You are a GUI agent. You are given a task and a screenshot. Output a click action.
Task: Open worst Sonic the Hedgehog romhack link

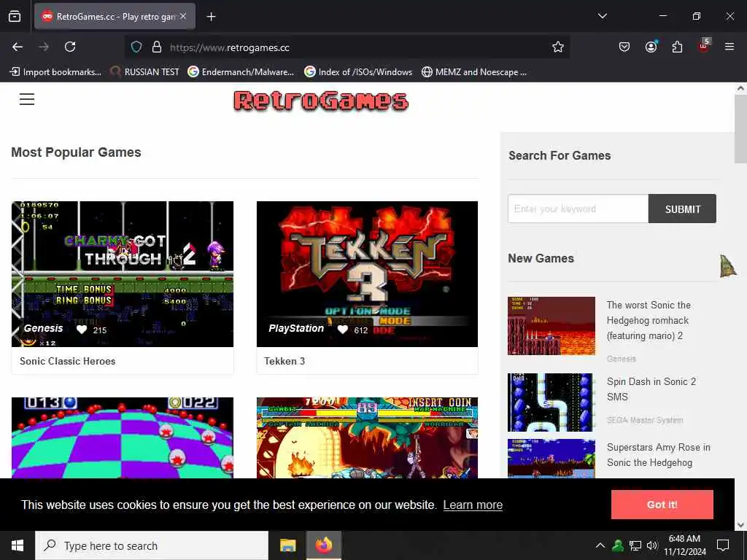[649, 320]
